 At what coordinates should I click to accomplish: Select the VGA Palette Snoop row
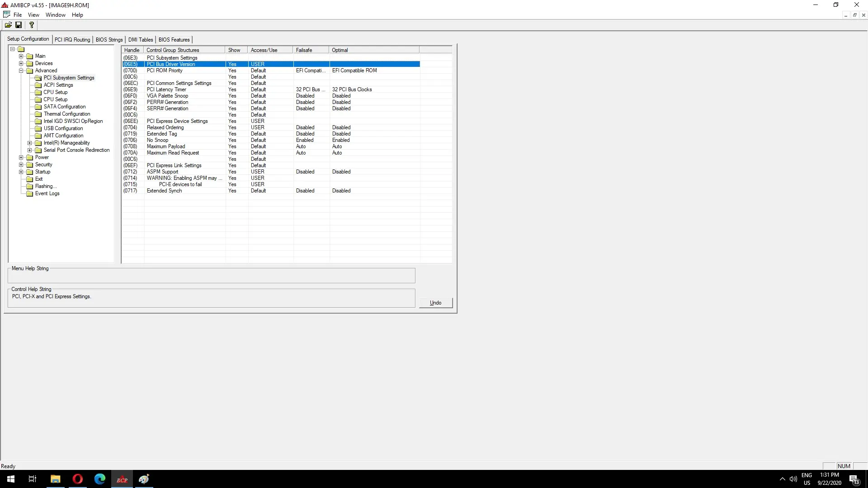[271, 96]
